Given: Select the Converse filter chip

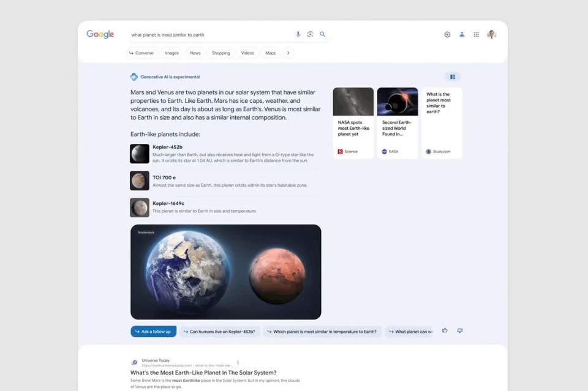Looking at the screenshot, I should click(141, 53).
